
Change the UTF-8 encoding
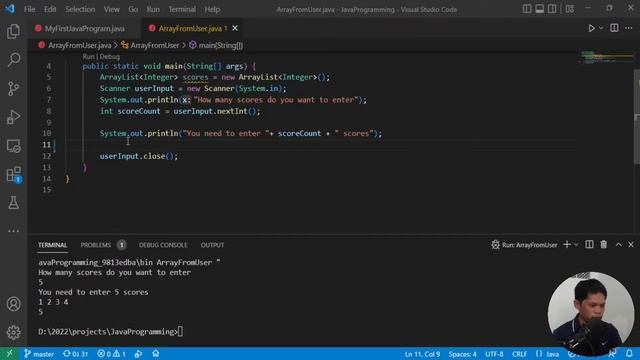(x=494, y=354)
